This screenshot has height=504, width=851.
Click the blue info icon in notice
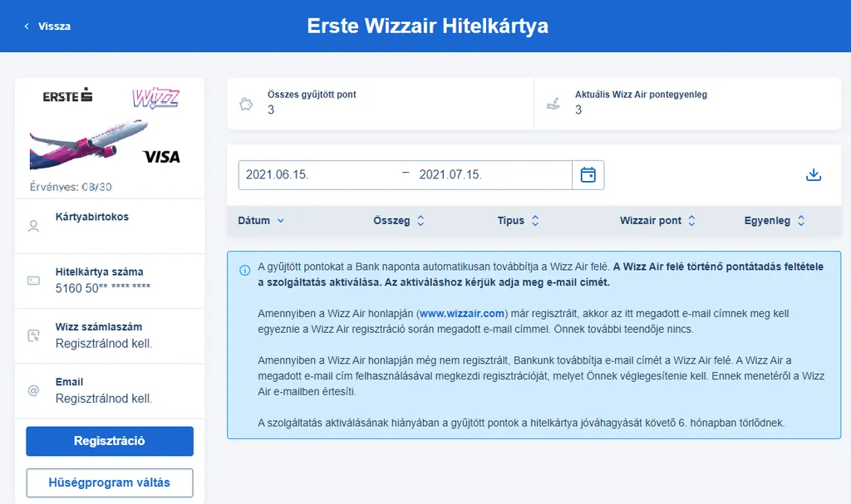coord(244,270)
